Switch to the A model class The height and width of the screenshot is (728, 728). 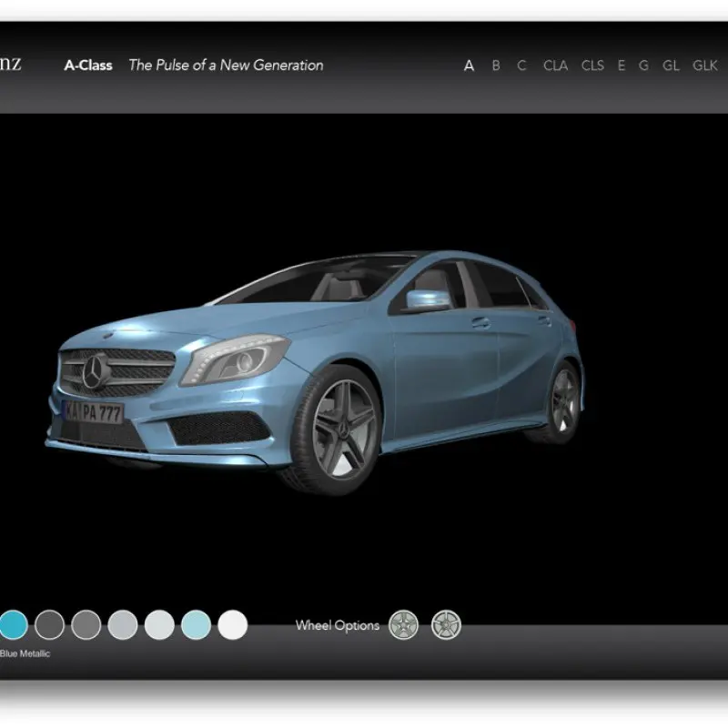(x=469, y=66)
